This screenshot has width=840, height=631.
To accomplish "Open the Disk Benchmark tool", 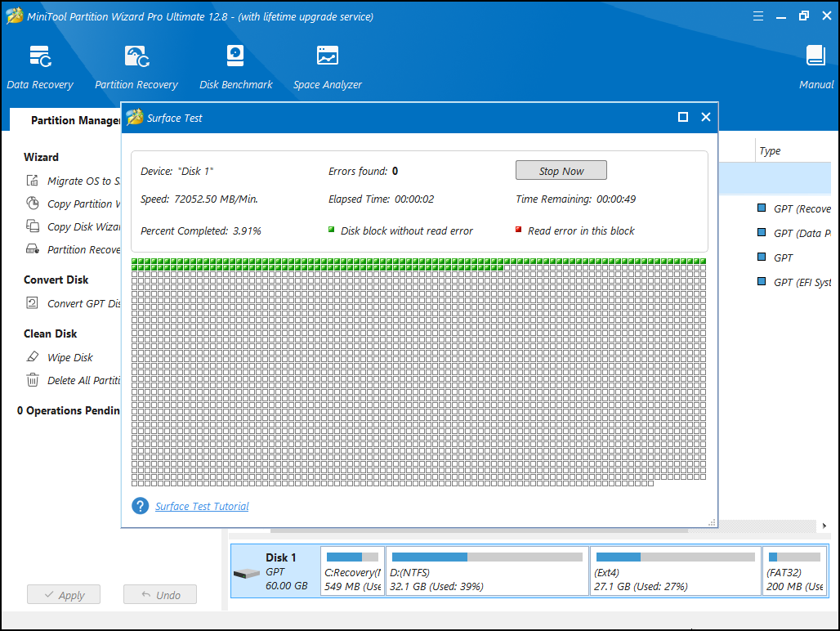I will [235, 68].
